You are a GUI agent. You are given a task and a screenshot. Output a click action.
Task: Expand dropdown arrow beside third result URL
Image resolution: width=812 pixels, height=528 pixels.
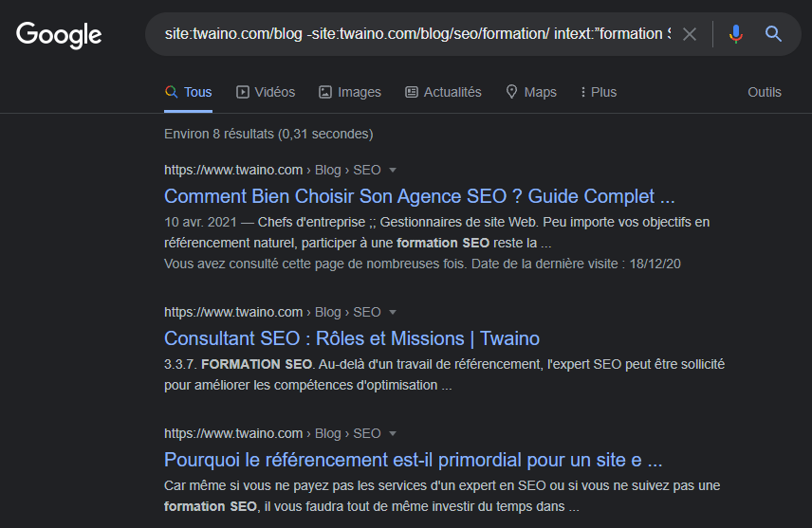(393, 433)
